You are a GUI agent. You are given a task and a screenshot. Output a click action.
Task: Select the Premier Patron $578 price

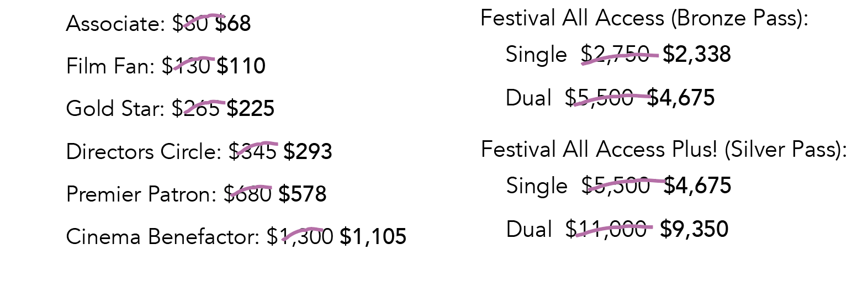(x=303, y=194)
